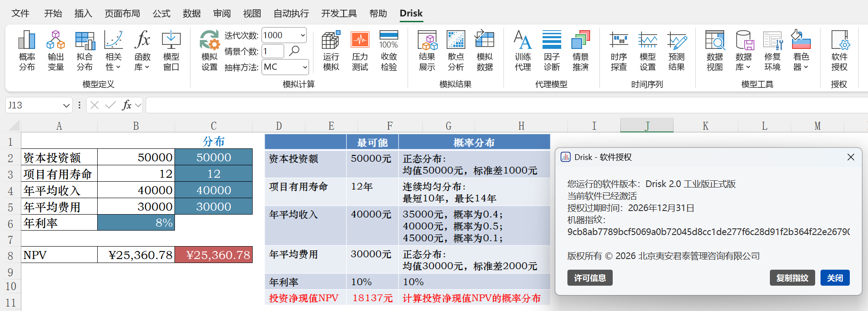Click the 复制指纹 copy fingerprint button

[793, 278]
